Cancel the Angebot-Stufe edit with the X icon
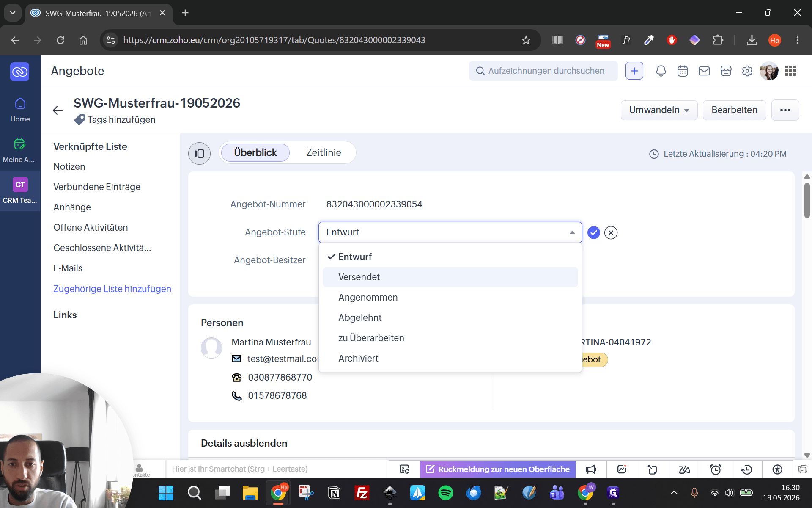Image resolution: width=812 pixels, height=508 pixels. (x=611, y=232)
